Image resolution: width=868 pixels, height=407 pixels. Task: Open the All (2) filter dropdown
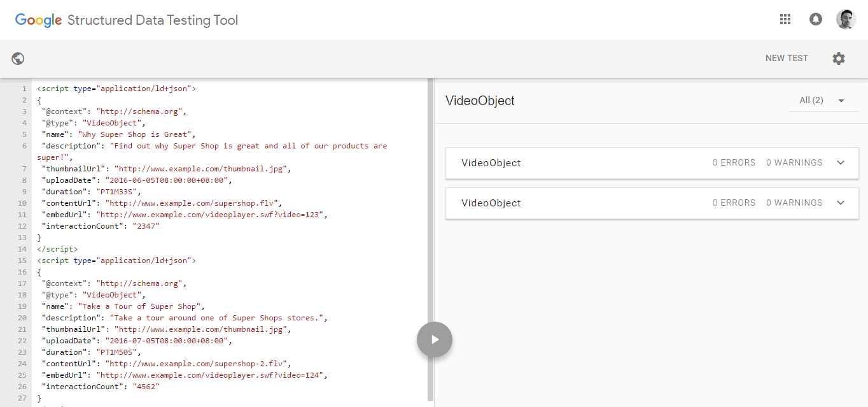(823, 100)
